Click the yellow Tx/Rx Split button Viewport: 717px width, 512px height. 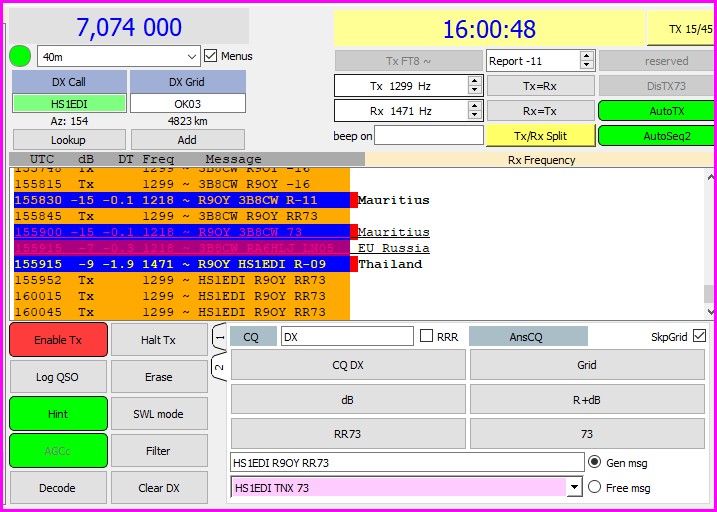point(540,135)
